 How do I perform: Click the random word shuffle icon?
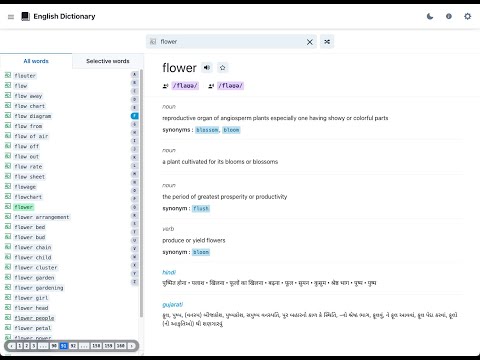[327, 42]
